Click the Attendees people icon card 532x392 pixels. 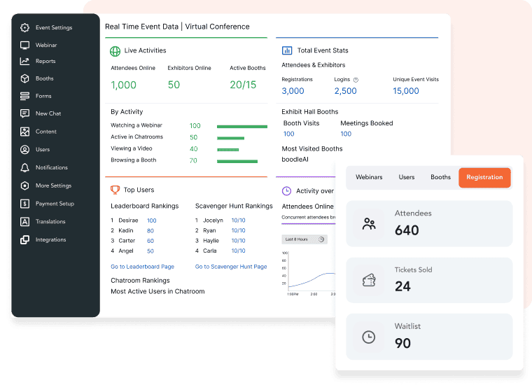[369, 224]
